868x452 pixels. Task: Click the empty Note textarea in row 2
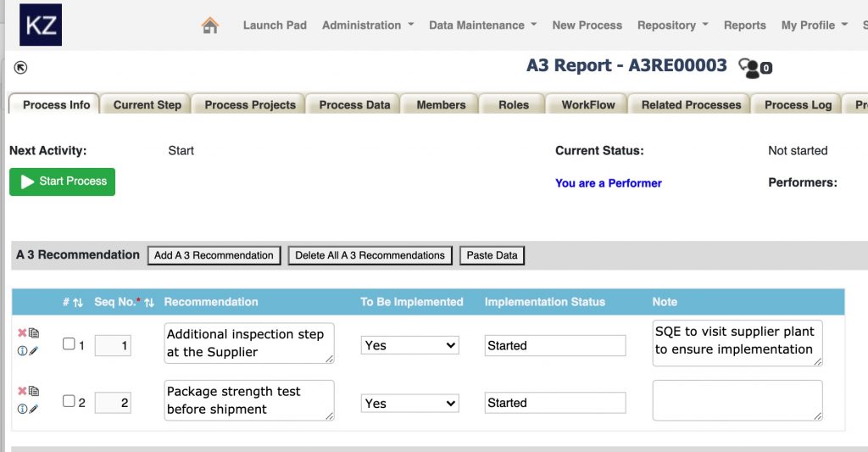coord(737,399)
